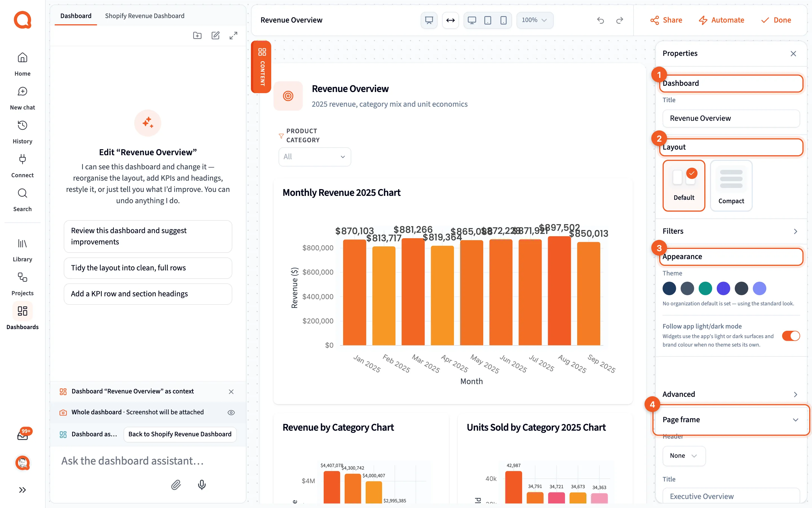Open the Product Category filter dropdown
This screenshot has width=812, height=508.
(x=315, y=157)
